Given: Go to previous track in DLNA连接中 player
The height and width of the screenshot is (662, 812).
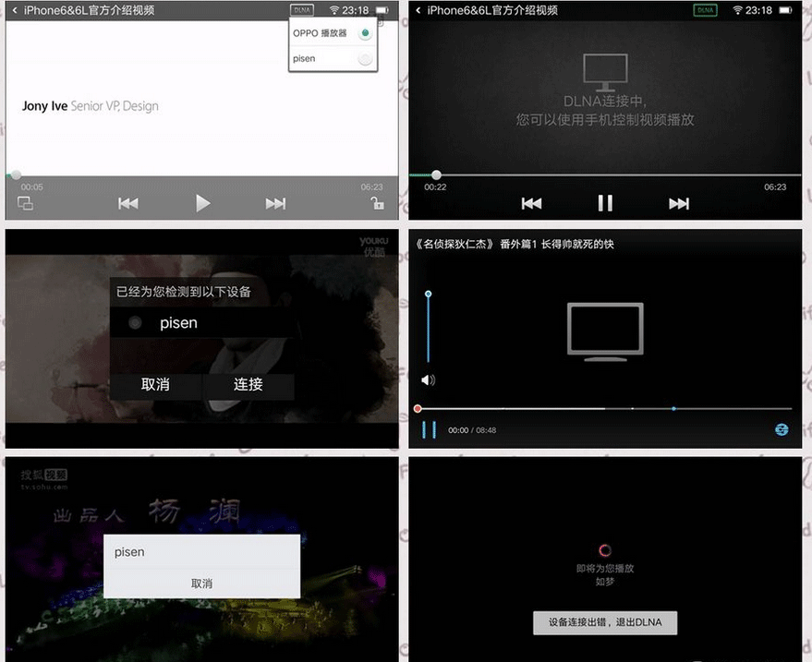Looking at the screenshot, I should [531, 203].
